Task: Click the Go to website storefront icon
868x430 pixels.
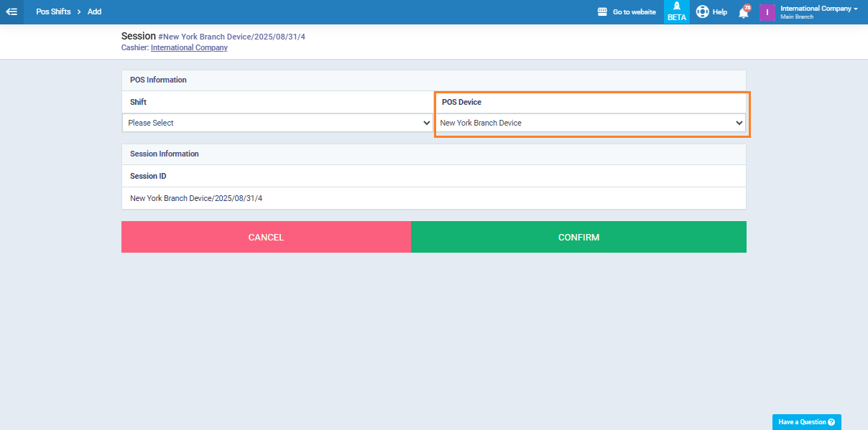Action: (x=603, y=12)
